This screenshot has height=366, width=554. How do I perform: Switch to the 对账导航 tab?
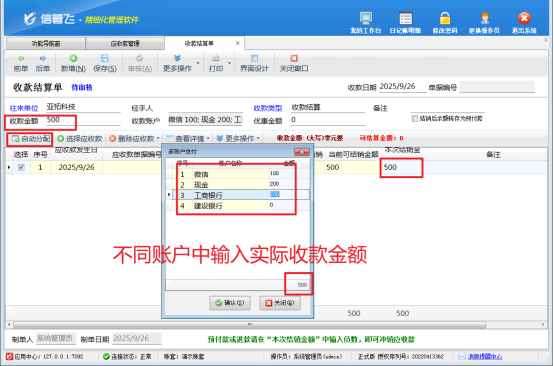tap(46, 43)
